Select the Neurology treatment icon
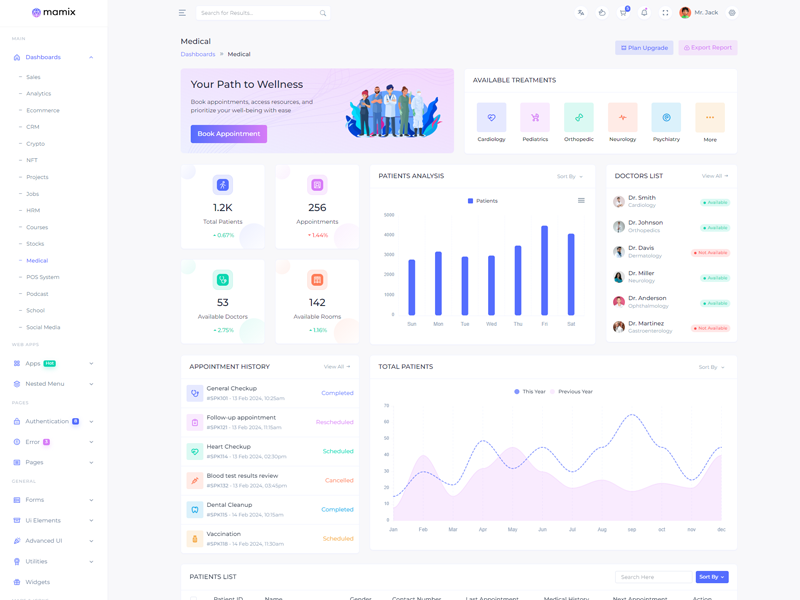This screenshot has width=800, height=600. [x=622, y=118]
